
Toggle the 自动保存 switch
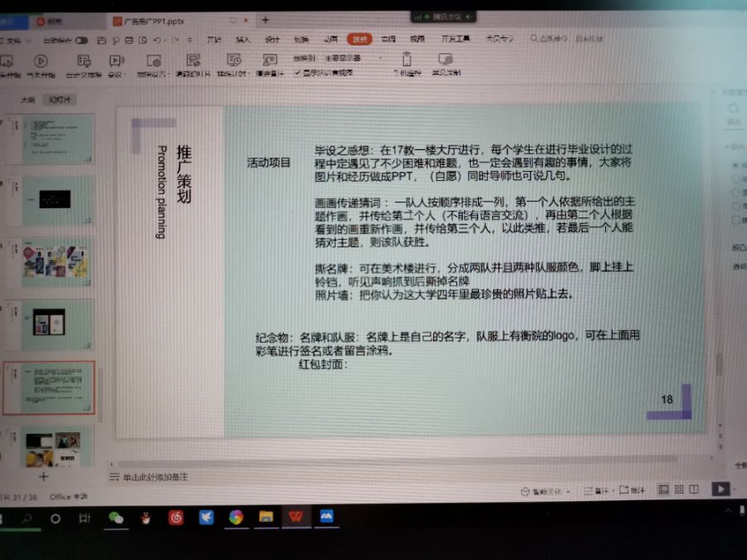[x=81, y=40]
